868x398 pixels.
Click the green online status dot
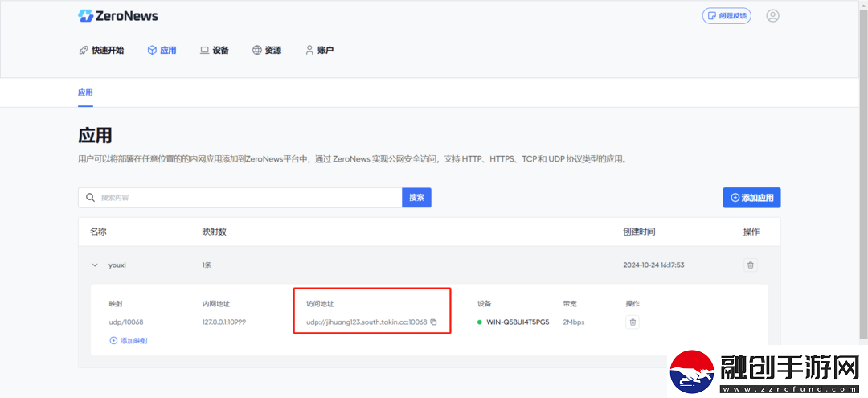[479, 322]
